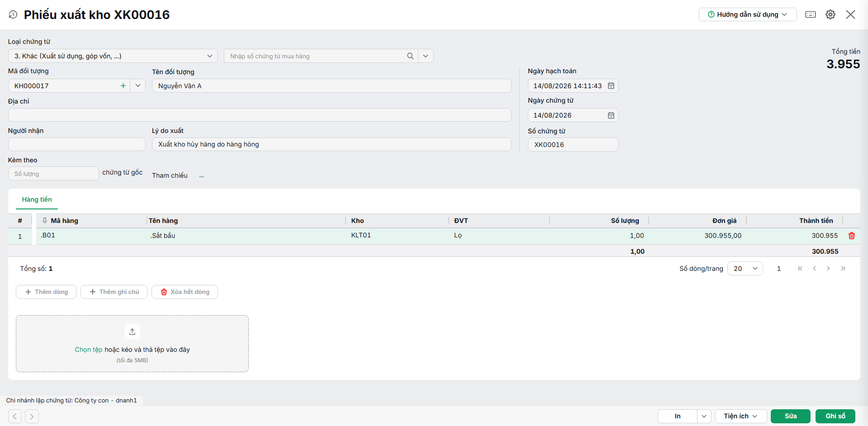Open Tiện ích dropdown menu

coord(741,416)
